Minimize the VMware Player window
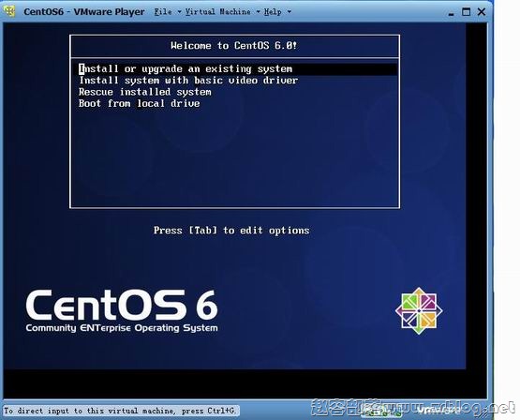 pyautogui.click(x=451, y=13)
